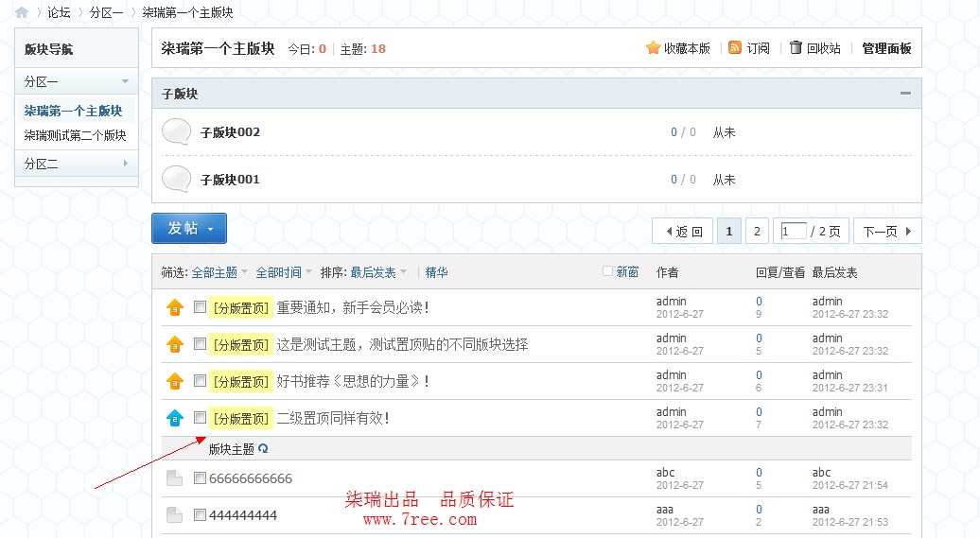This screenshot has width=980, height=538.
Task: Click the sticky icon of 好书推荐 thread
Action: pyautogui.click(x=175, y=381)
